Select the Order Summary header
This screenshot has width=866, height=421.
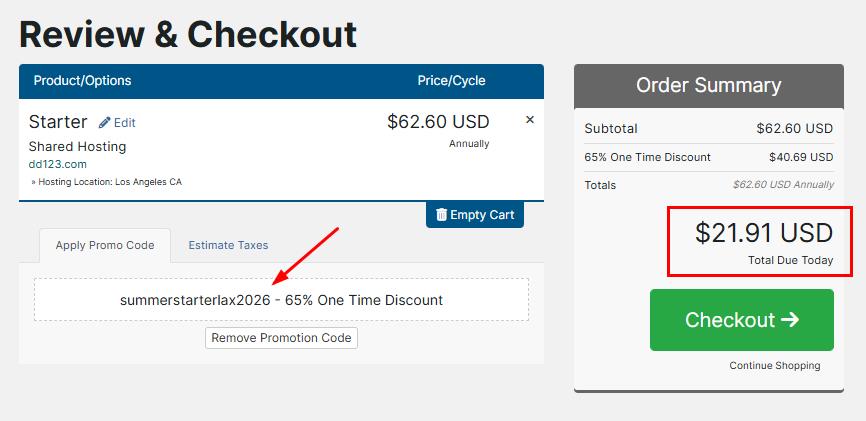point(709,86)
